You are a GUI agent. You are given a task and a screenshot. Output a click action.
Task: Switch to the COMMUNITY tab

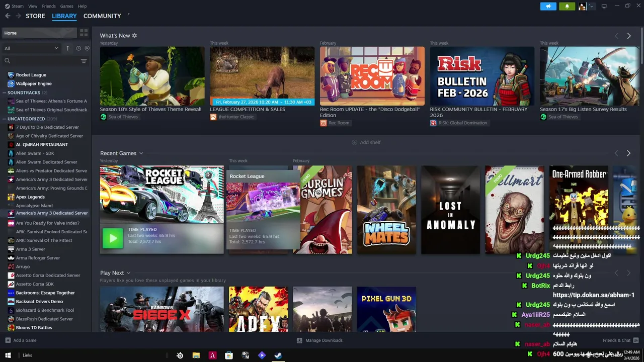point(102,16)
